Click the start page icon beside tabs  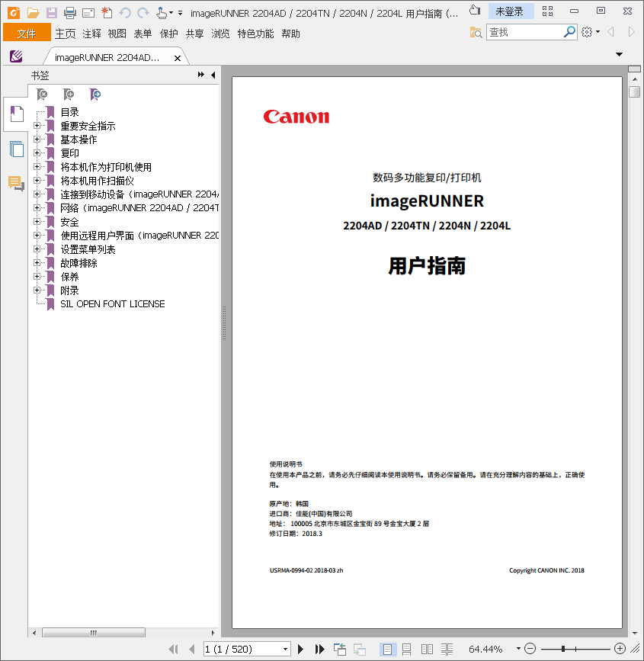(x=16, y=56)
